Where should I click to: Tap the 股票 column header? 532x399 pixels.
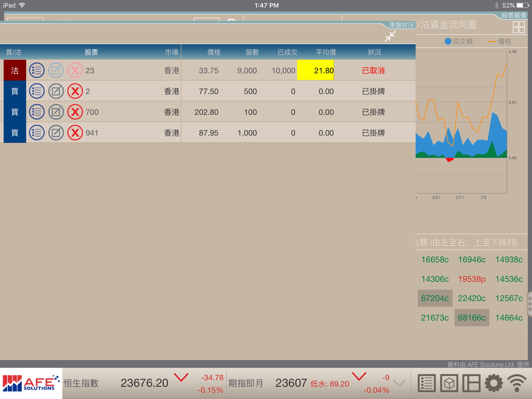[91, 52]
